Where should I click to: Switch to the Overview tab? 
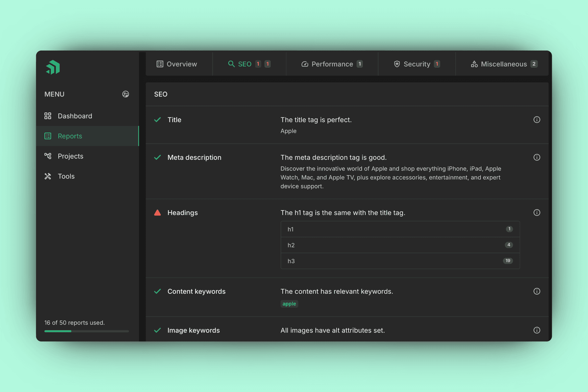(177, 64)
